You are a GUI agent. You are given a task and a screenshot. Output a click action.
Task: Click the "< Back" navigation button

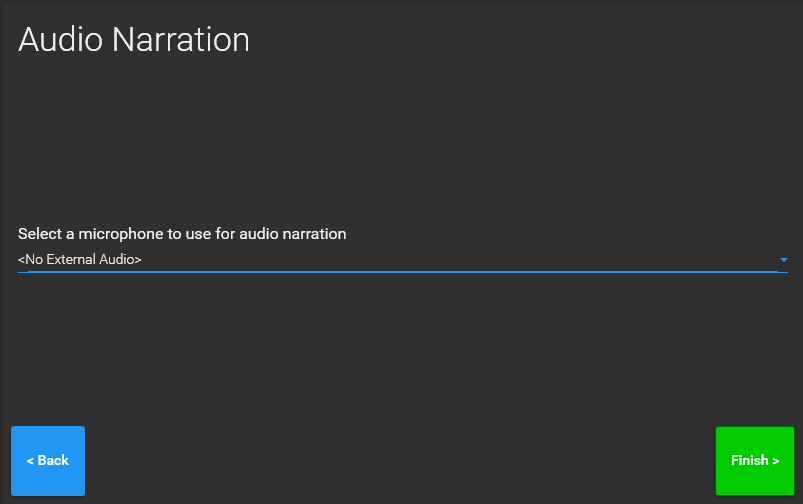[48, 461]
